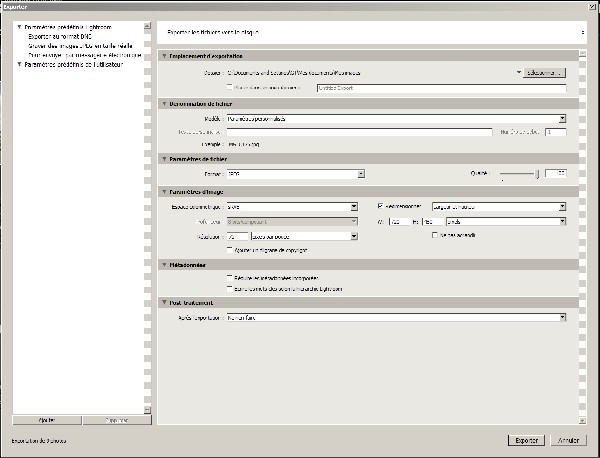Open the Format dropdown
This screenshot has height=458, width=600.
pos(295,174)
